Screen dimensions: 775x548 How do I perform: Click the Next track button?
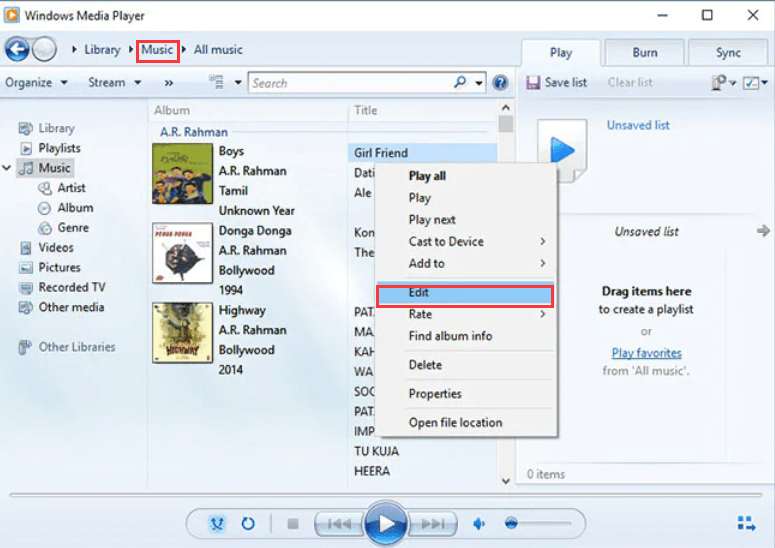(x=432, y=523)
